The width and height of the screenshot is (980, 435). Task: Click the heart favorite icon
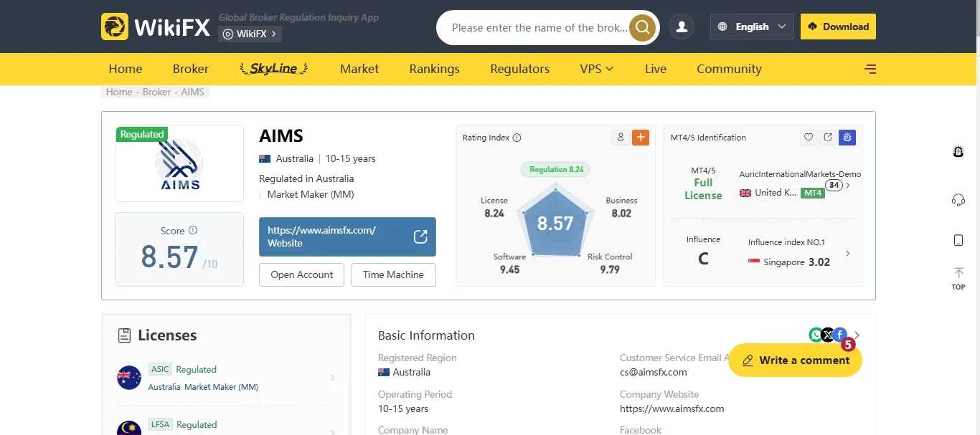(809, 137)
